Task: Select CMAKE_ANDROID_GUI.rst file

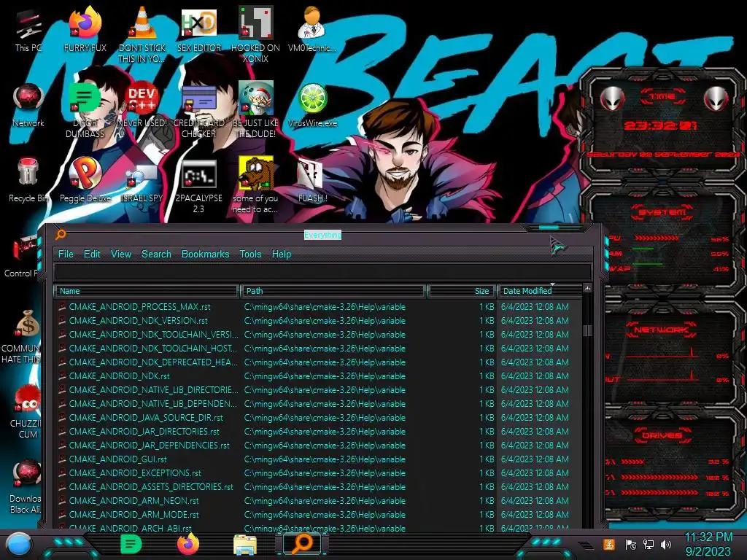Action: tap(117, 459)
